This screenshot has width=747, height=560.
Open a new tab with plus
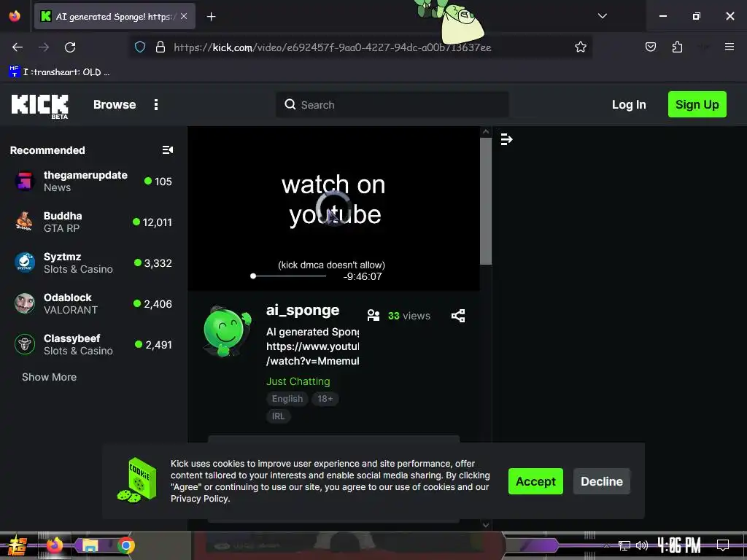211,17
